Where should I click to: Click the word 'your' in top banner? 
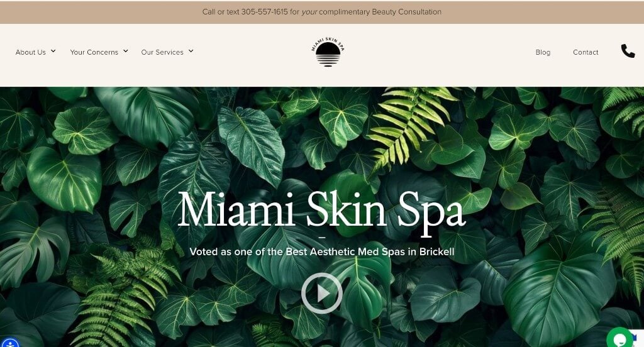pyautogui.click(x=309, y=12)
